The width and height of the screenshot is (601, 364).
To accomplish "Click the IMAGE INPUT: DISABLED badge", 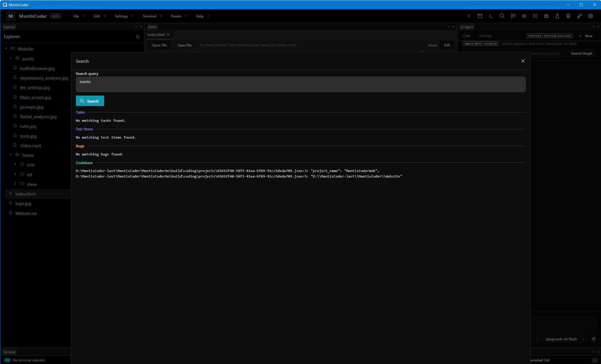I will click(481, 44).
